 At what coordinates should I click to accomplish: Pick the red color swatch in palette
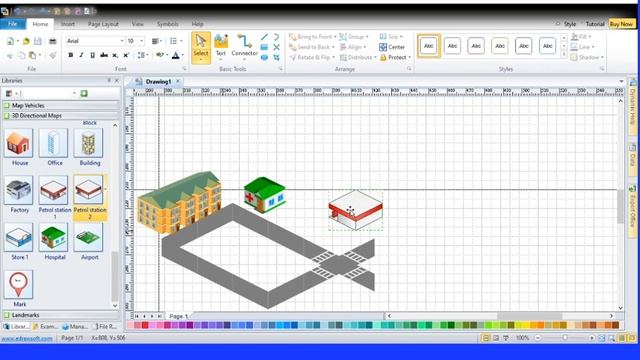(145, 325)
